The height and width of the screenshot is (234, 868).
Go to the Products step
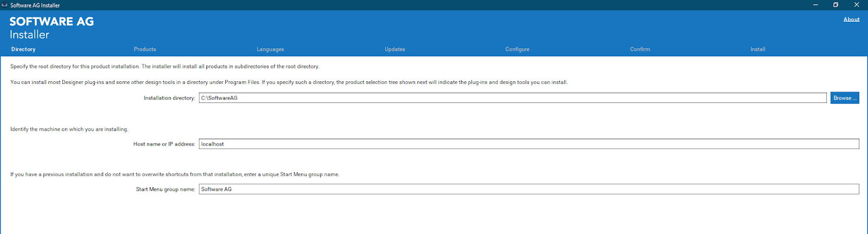point(145,49)
